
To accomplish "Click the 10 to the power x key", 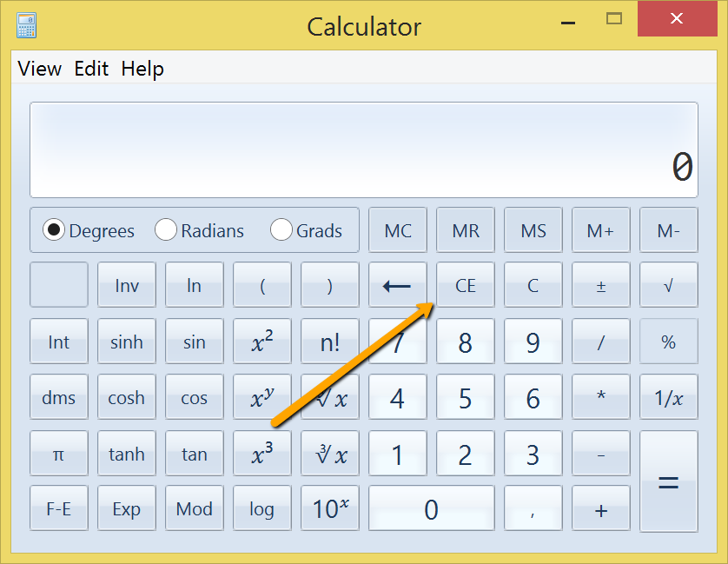I will pos(329,509).
